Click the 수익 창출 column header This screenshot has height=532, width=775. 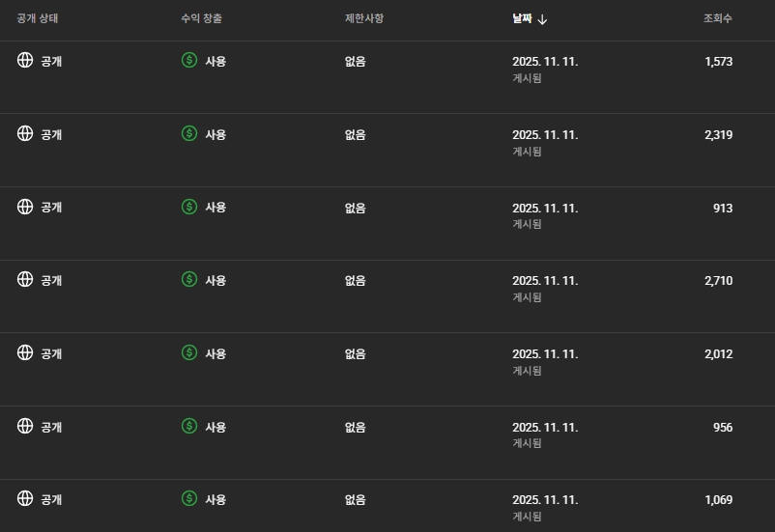pyautogui.click(x=202, y=19)
